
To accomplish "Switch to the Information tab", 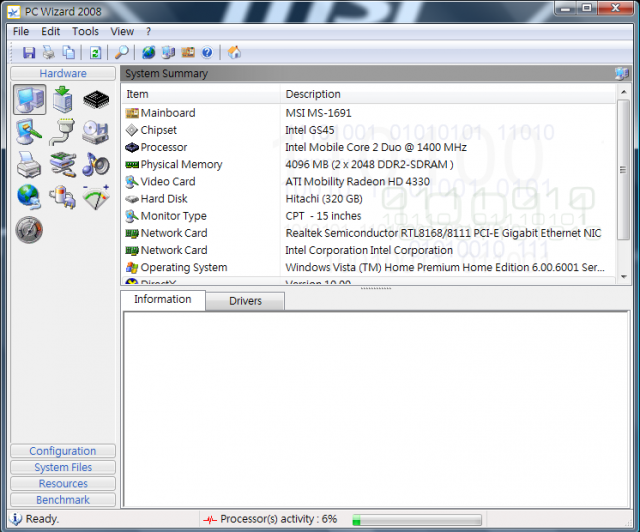I will [x=163, y=300].
